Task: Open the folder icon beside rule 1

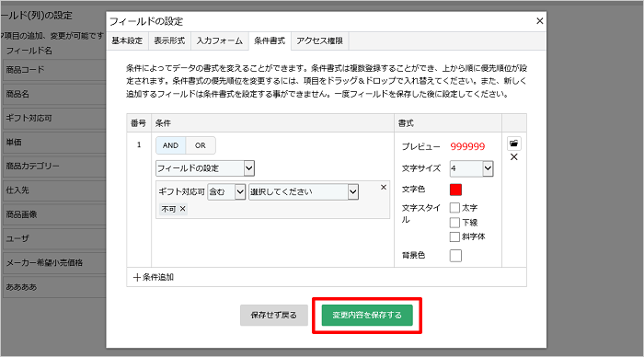Action: point(513,144)
